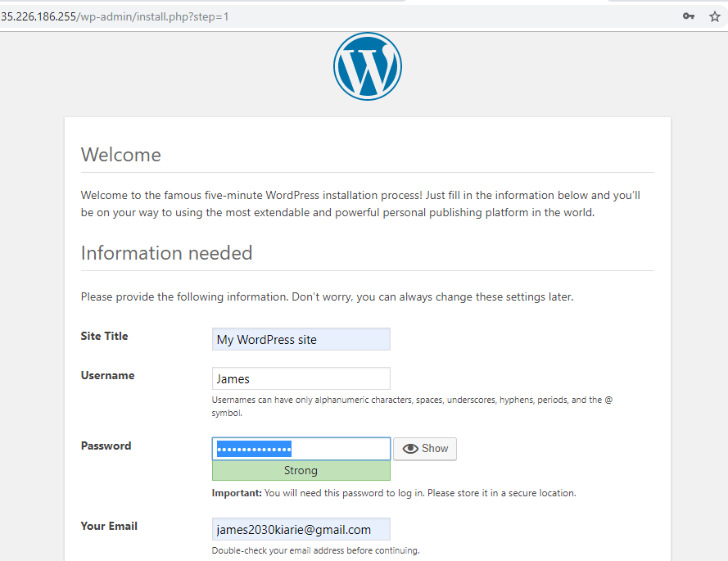
Task: Click the Password label
Action: click(106, 446)
